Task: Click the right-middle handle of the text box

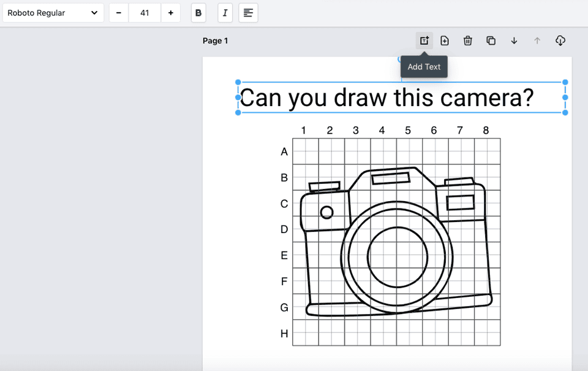Action: [565, 98]
